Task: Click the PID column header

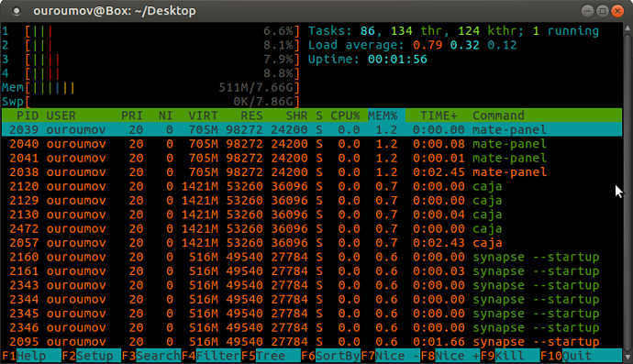Action: point(28,116)
